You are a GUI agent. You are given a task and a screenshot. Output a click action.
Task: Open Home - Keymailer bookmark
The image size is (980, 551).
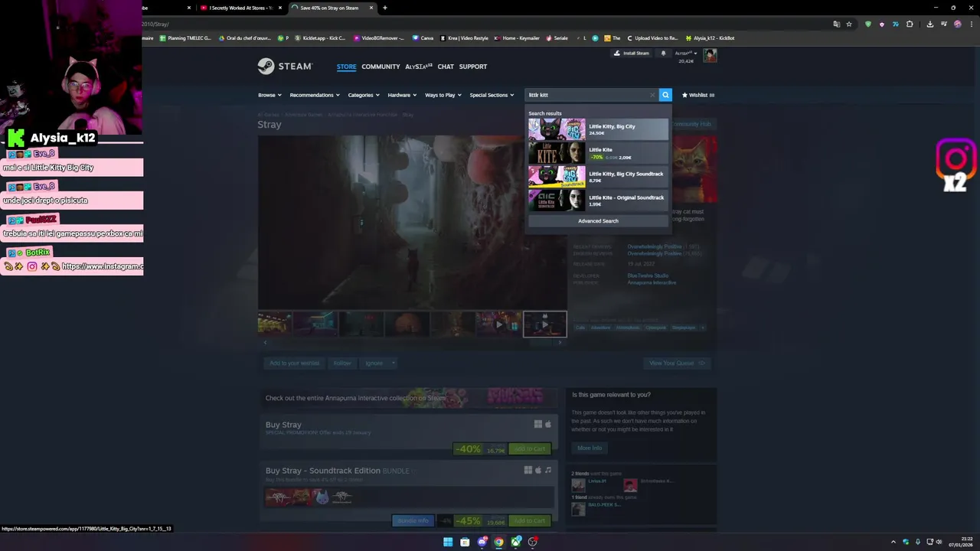pyautogui.click(x=517, y=37)
